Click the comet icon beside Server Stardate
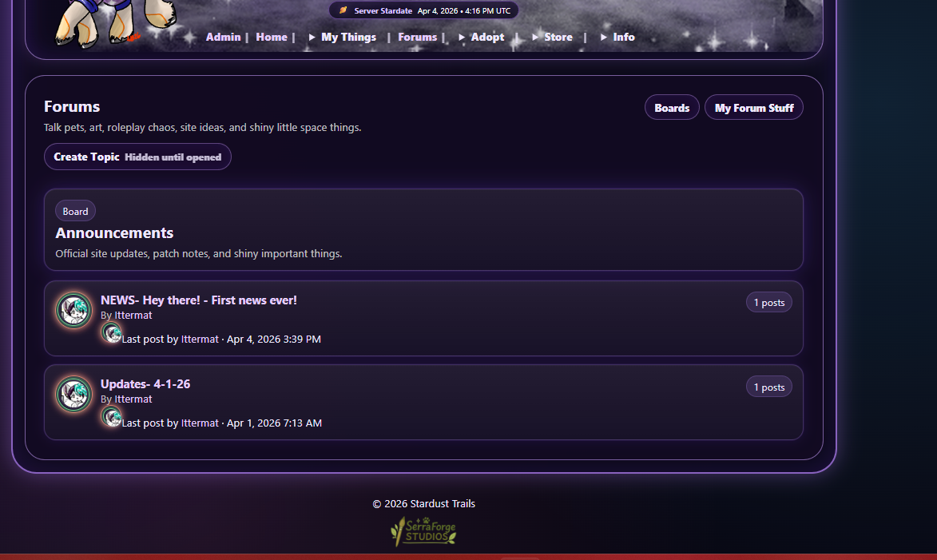This screenshot has width=937, height=560. (x=343, y=10)
